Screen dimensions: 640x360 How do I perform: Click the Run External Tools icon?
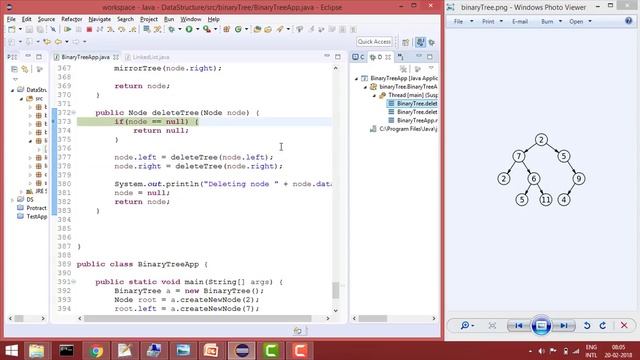[207, 29]
